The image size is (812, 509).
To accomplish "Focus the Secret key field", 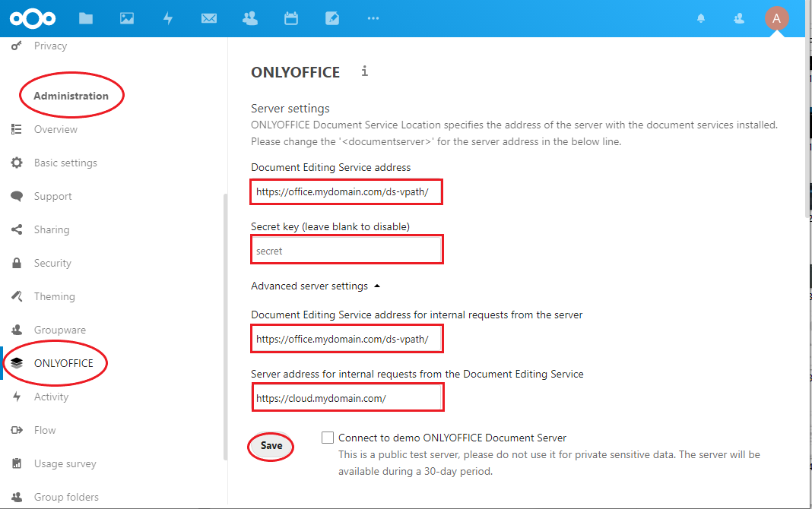I will (x=347, y=251).
